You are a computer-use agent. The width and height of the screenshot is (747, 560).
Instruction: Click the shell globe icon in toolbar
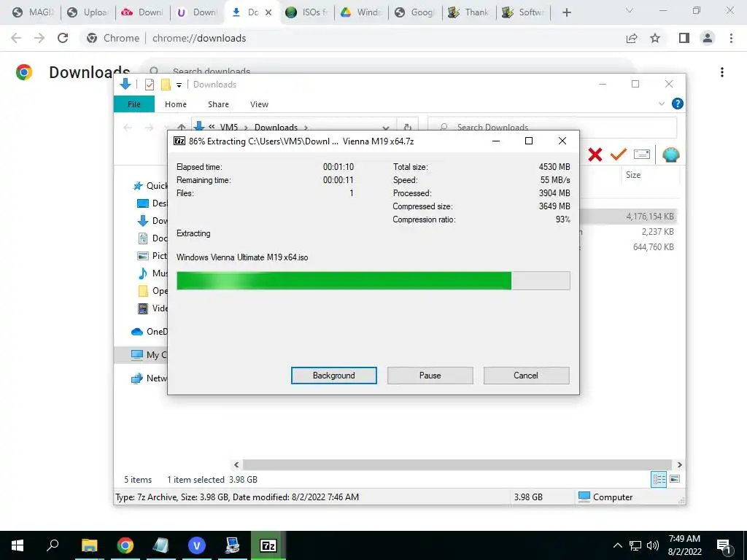click(x=670, y=155)
